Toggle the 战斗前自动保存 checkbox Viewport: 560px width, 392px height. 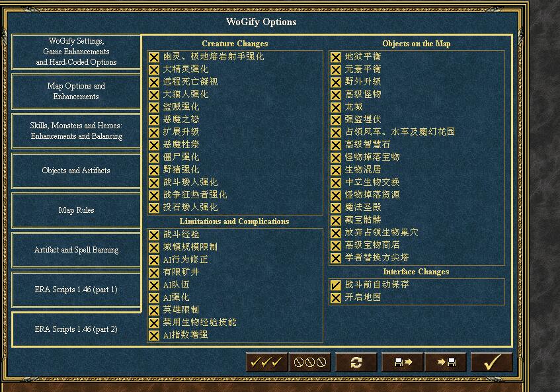[336, 285]
